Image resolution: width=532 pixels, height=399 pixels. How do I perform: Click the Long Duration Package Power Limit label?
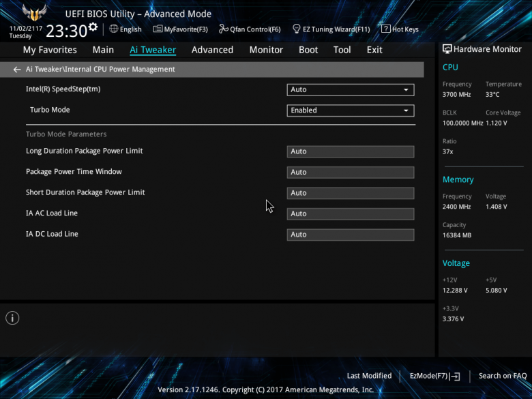point(84,151)
